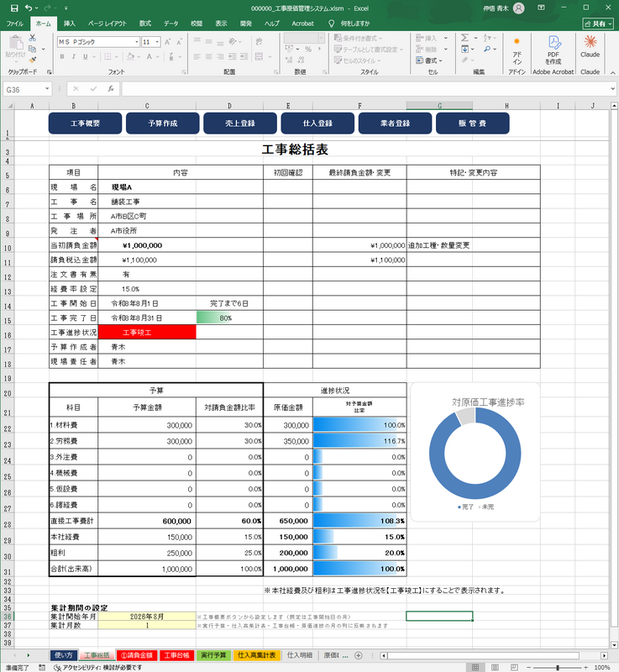619x672 pixels.
Task: Click the 予算作成 button
Action: (163, 123)
